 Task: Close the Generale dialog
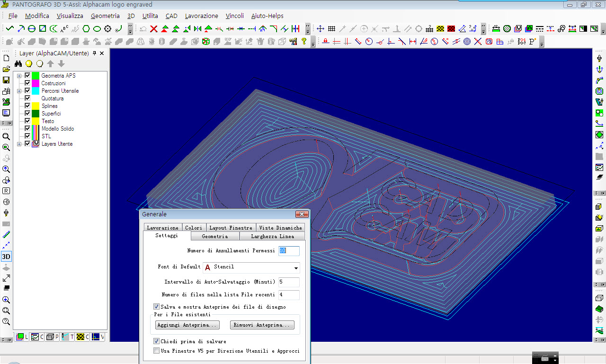[x=302, y=214]
